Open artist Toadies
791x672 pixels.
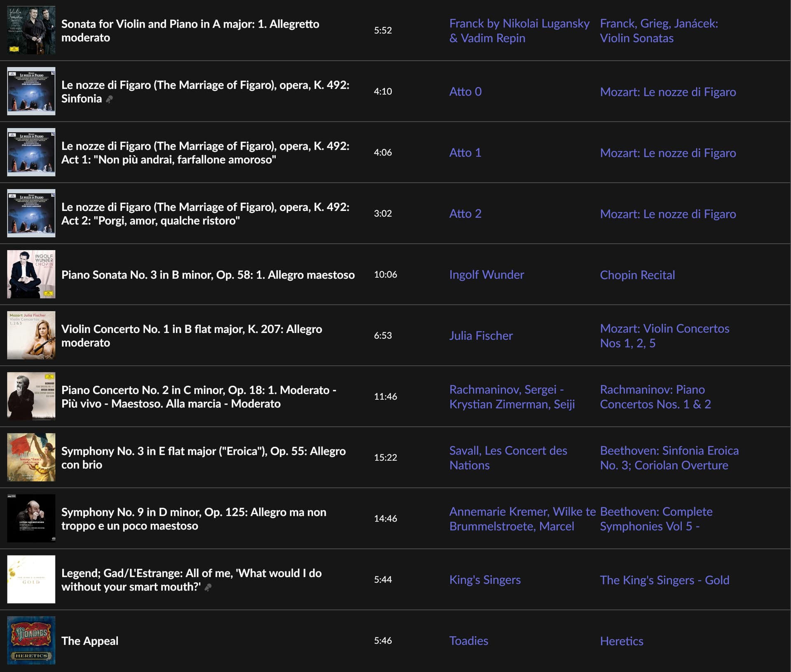point(468,640)
